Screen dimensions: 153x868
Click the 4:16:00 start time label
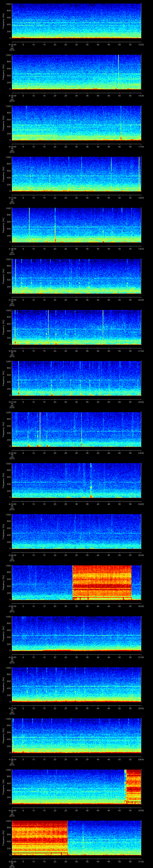(12, 147)
